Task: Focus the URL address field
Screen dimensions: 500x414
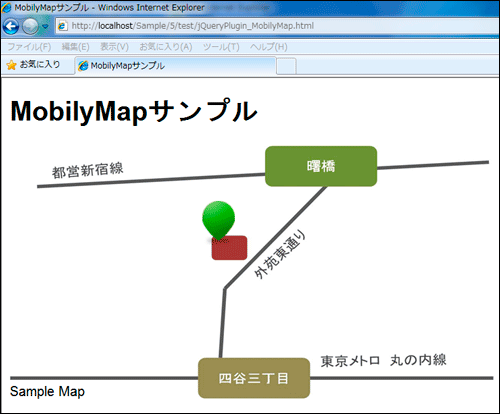Action: coord(278,26)
